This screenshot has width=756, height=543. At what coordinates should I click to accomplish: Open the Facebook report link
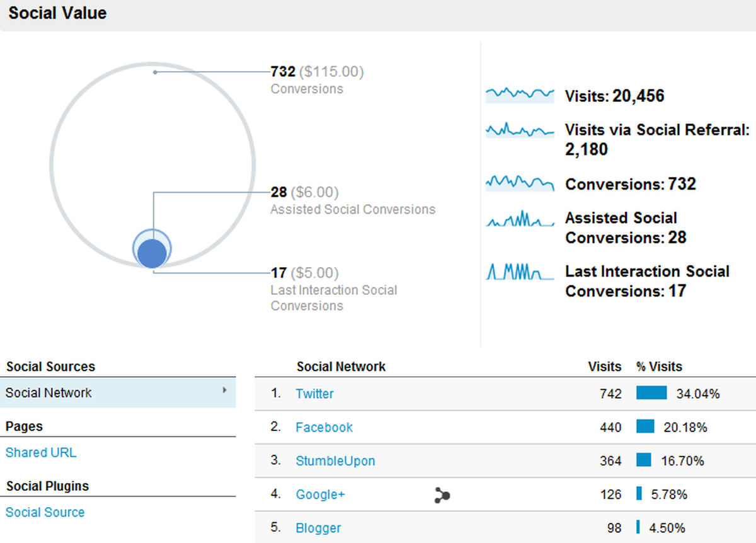click(x=324, y=427)
